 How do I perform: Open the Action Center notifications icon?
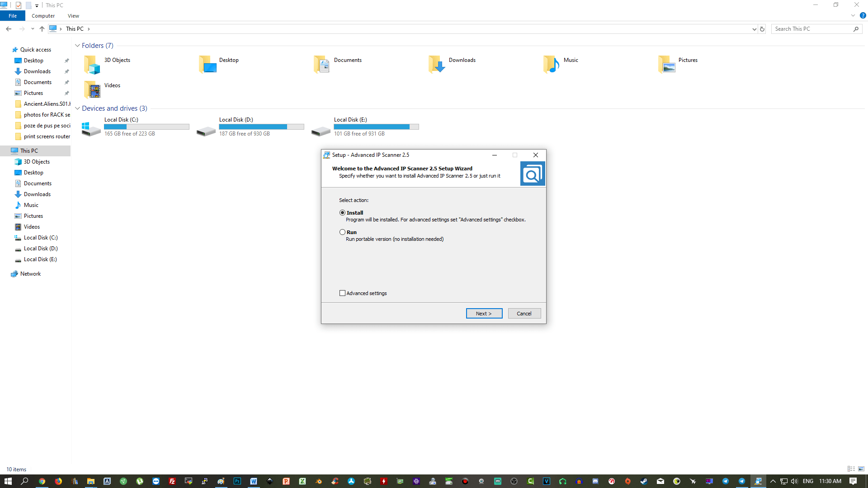tap(853, 481)
